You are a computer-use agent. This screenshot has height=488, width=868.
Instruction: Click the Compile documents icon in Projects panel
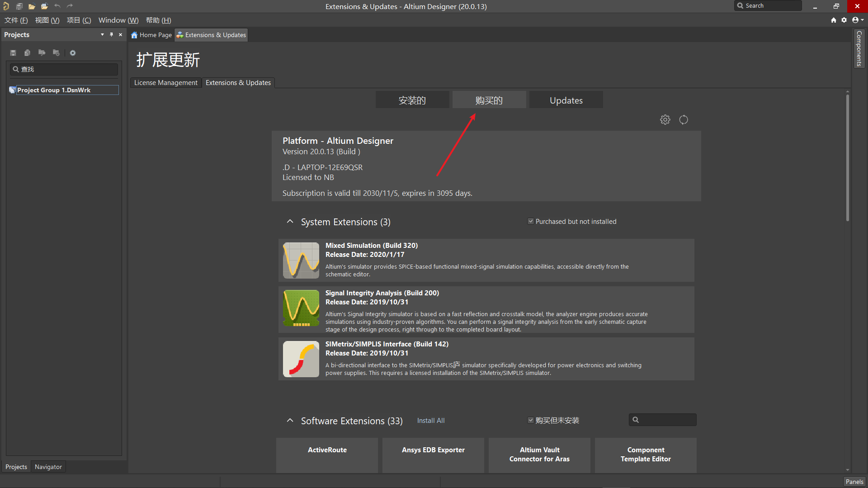pyautogui.click(x=27, y=53)
